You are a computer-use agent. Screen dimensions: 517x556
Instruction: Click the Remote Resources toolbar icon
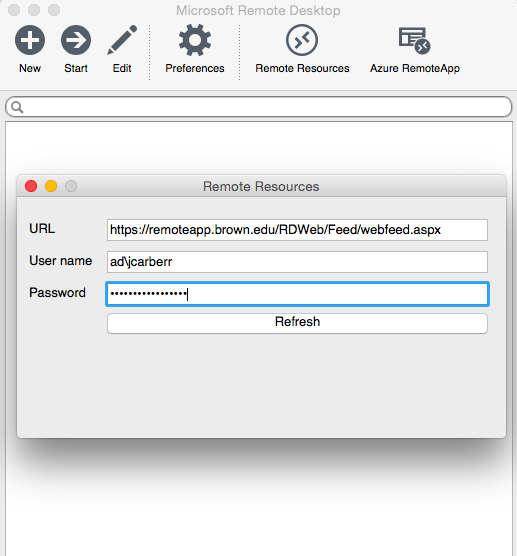[x=302, y=40]
